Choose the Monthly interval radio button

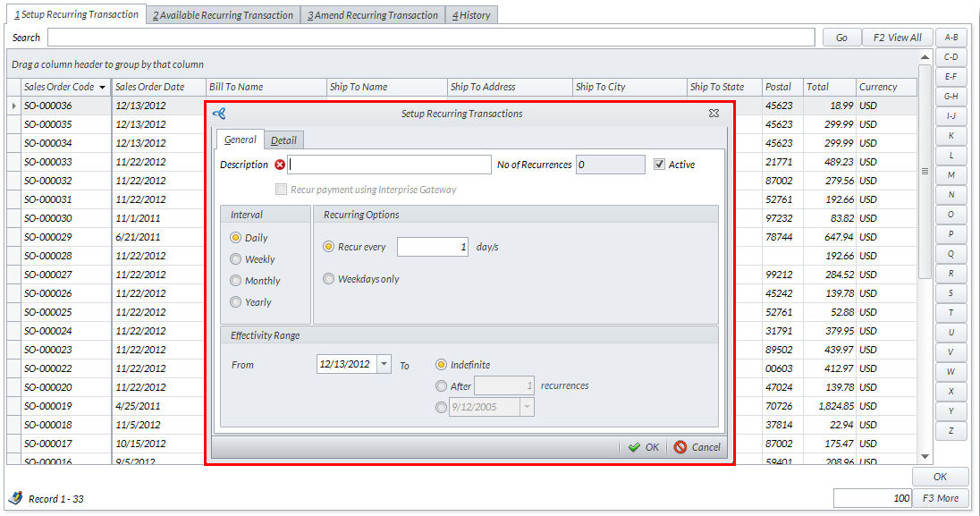[x=236, y=281]
